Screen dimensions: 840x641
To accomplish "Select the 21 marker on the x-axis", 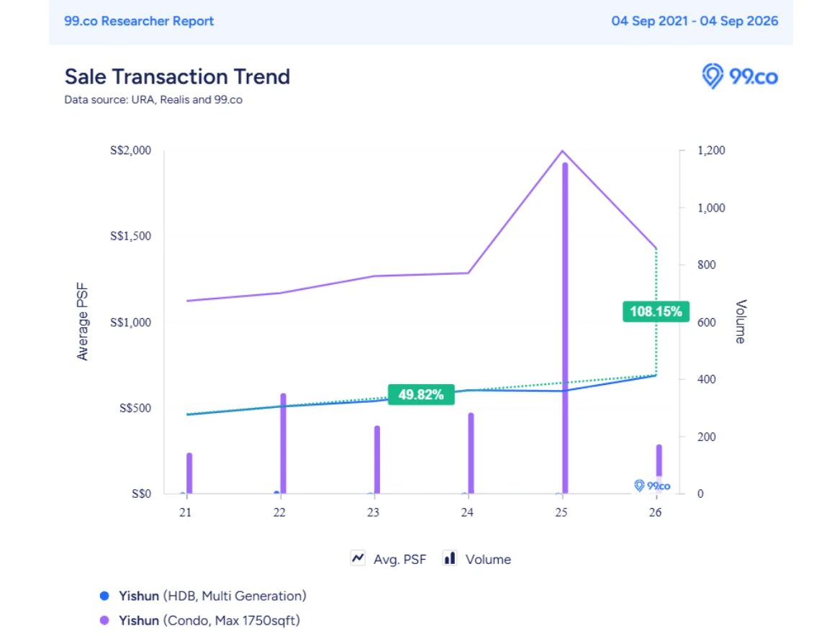I will click(186, 512).
